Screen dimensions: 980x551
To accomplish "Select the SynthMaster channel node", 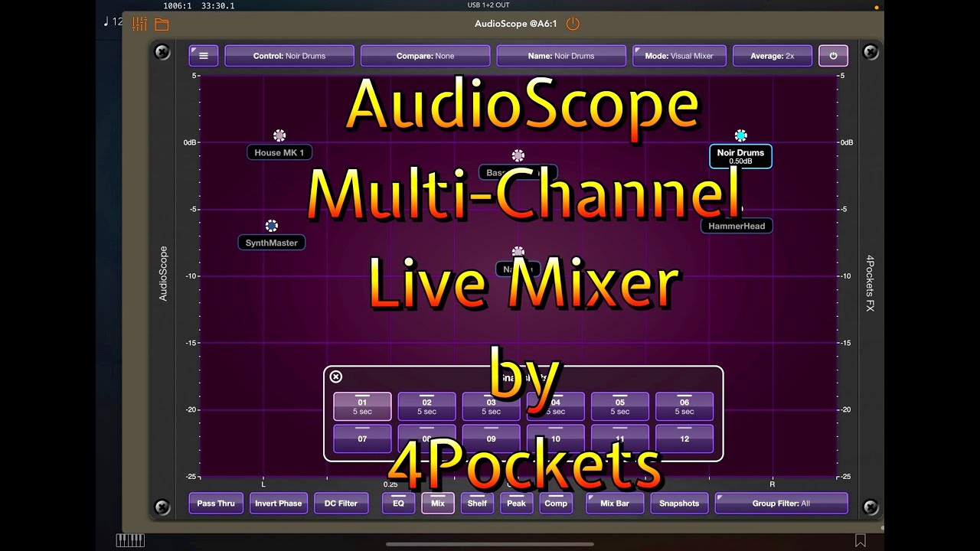I will click(271, 226).
